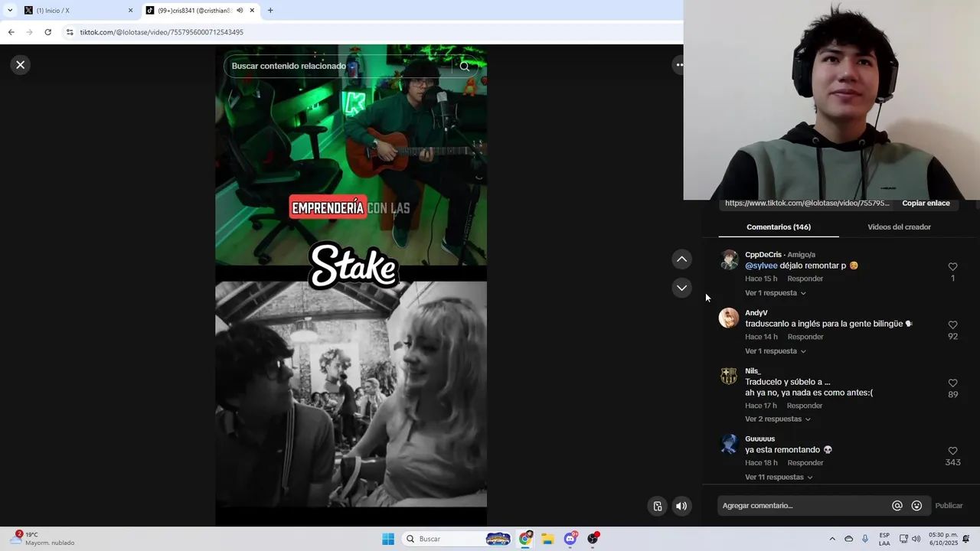Open the emoji picker in comment box
This screenshot has width=980, height=551.
coord(916,506)
